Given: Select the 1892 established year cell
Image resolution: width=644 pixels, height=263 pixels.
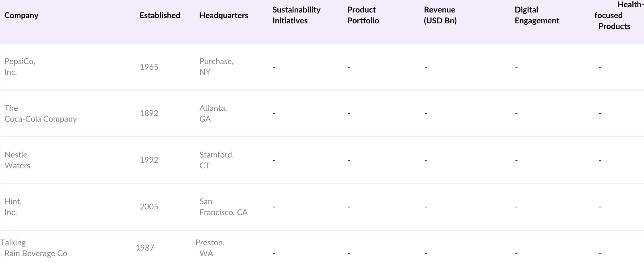Looking at the screenshot, I should pos(149,114).
